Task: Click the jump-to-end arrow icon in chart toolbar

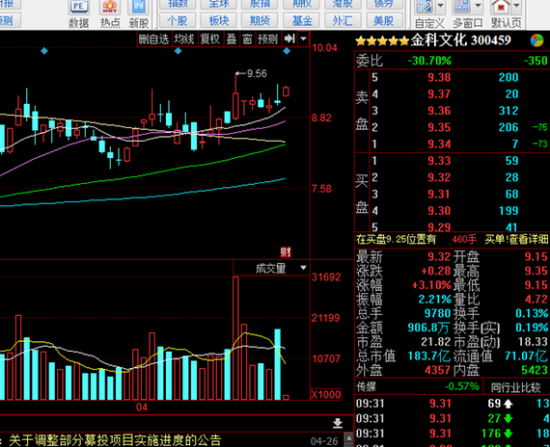Action: point(289,39)
